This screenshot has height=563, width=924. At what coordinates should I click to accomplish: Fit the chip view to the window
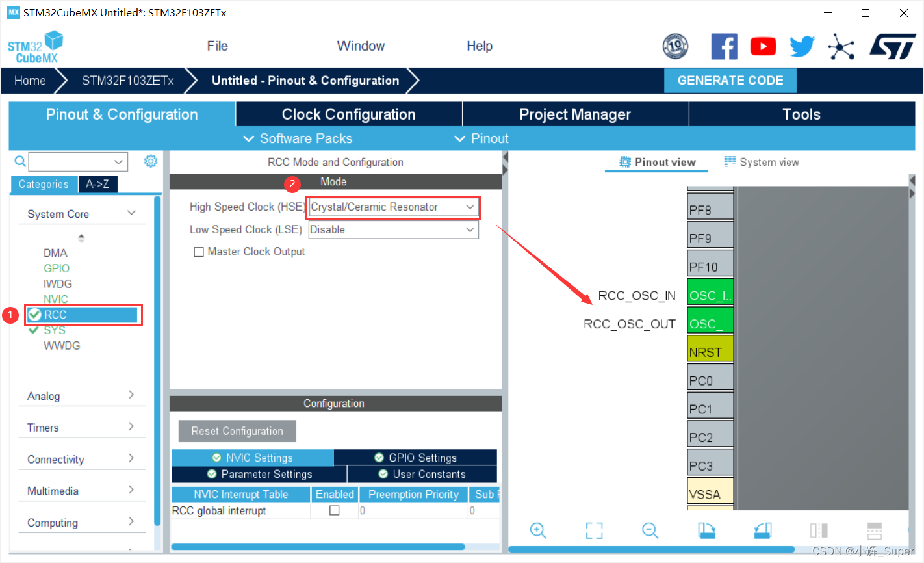594,530
